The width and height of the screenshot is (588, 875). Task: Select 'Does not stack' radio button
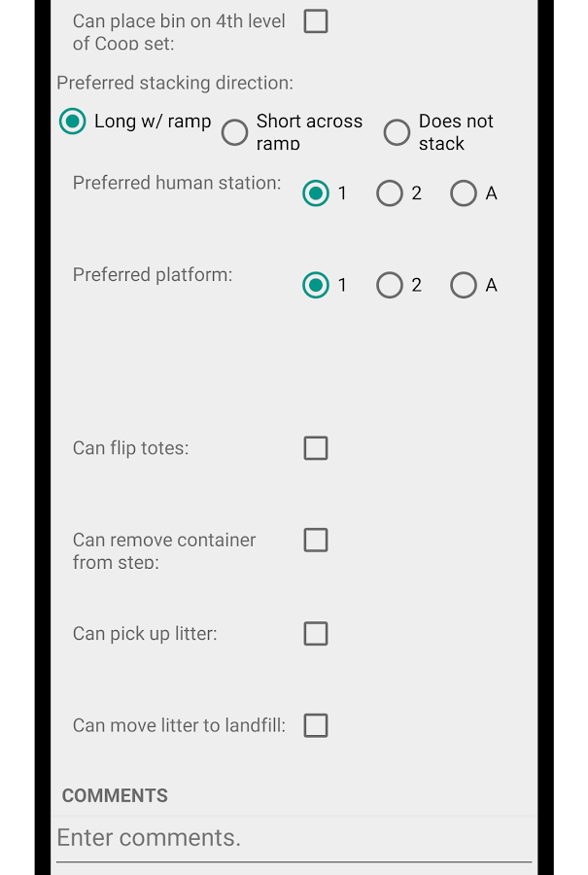pyautogui.click(x=397, y=132)
